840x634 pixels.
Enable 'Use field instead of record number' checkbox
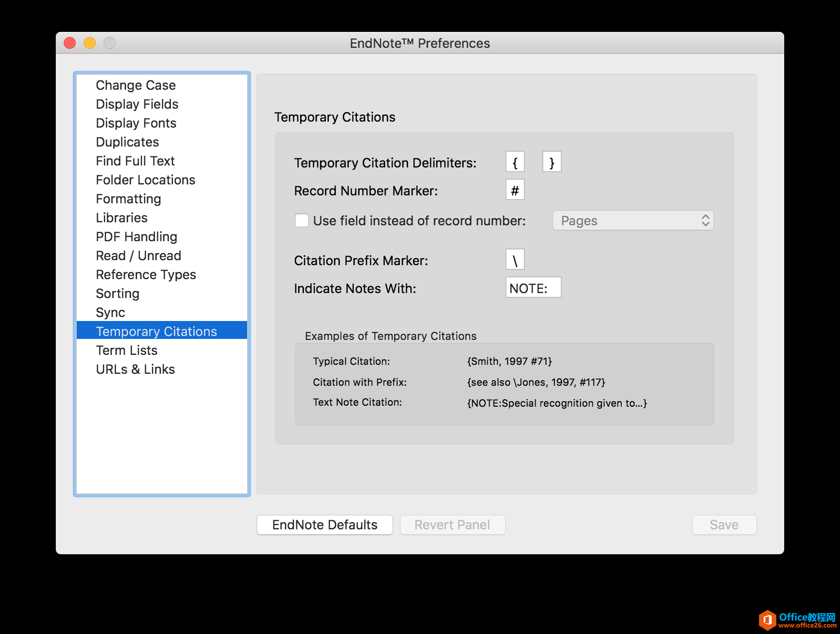[302, 220]
